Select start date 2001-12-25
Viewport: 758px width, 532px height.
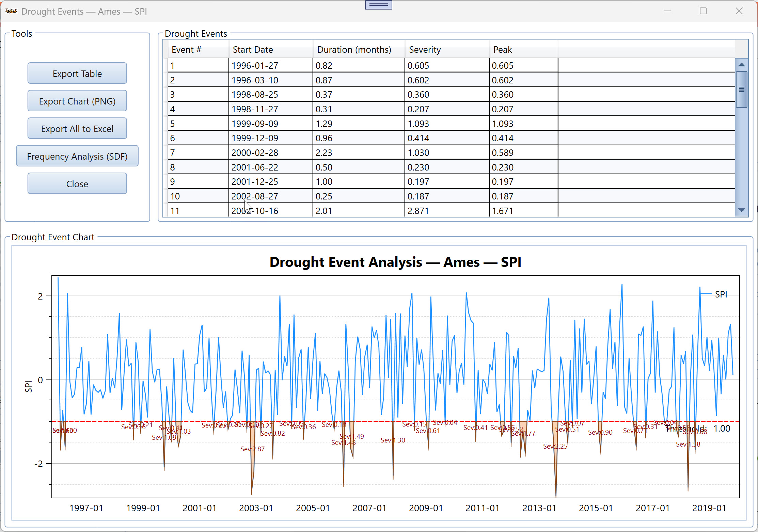pos(271,182)
